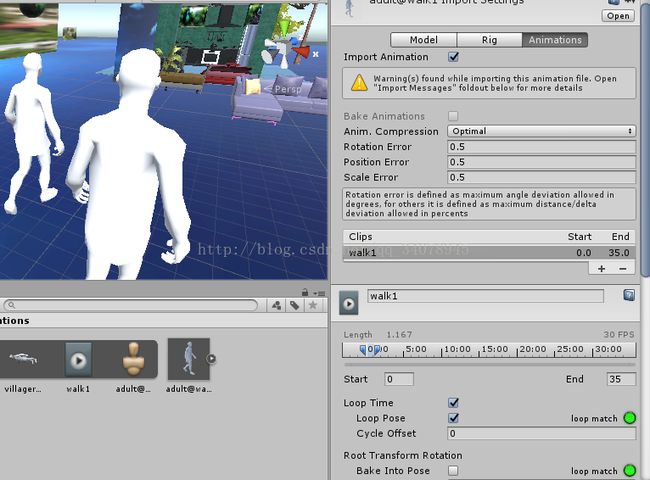
Task: Click the inspector vertical scrollbar
Action: click(x=645, y=139)
